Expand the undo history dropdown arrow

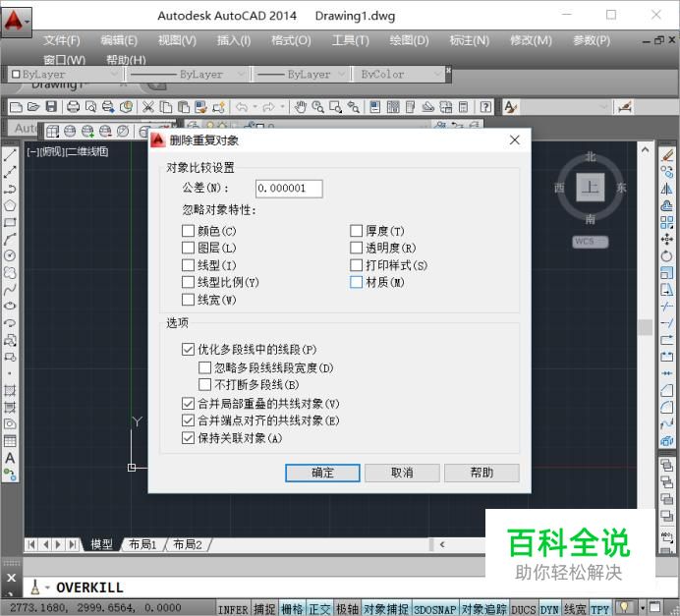click(255, 107)
